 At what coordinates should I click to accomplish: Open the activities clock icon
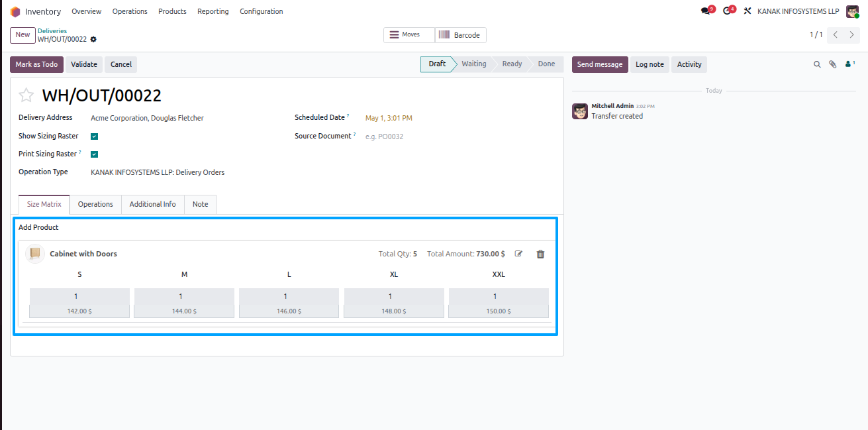pos(727,11)
